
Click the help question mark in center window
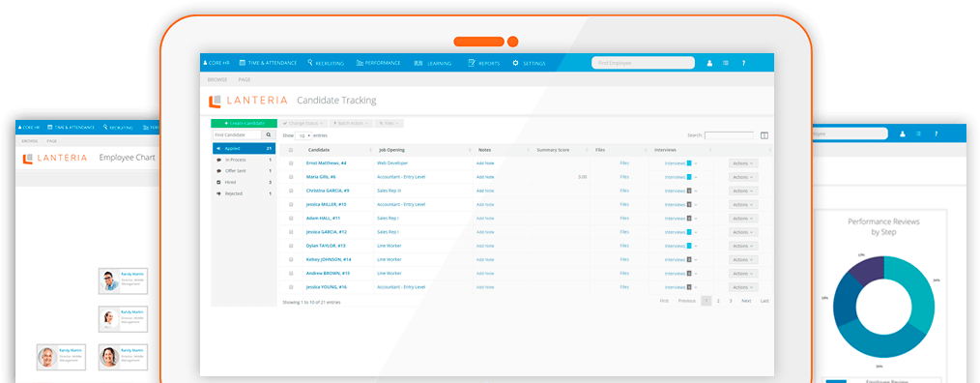[x=743, y=63]
